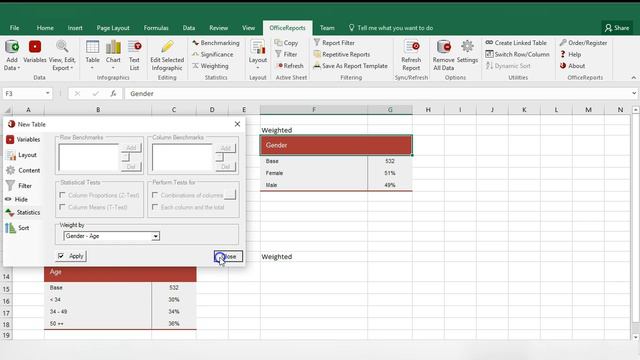This screenshot has width=640, height=360.
Task: Open the Name Box dropdown arrow
Action: click(x=48, y=93)
